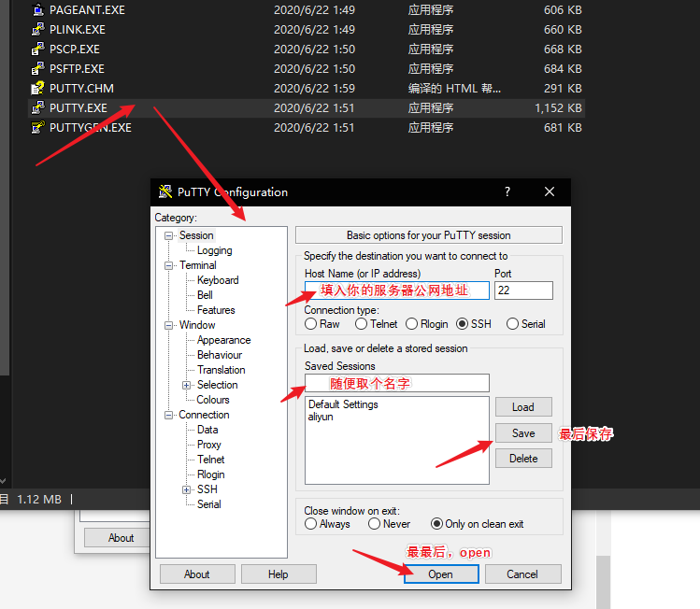
Task: Close the PuTTY Configuration dialog
Action: pos(550,191)
